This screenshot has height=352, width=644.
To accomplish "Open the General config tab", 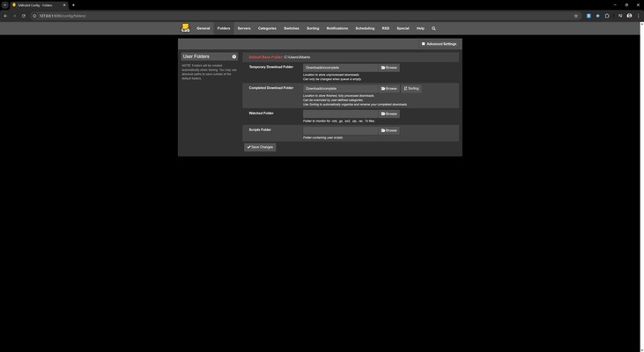I will (203, 28).
